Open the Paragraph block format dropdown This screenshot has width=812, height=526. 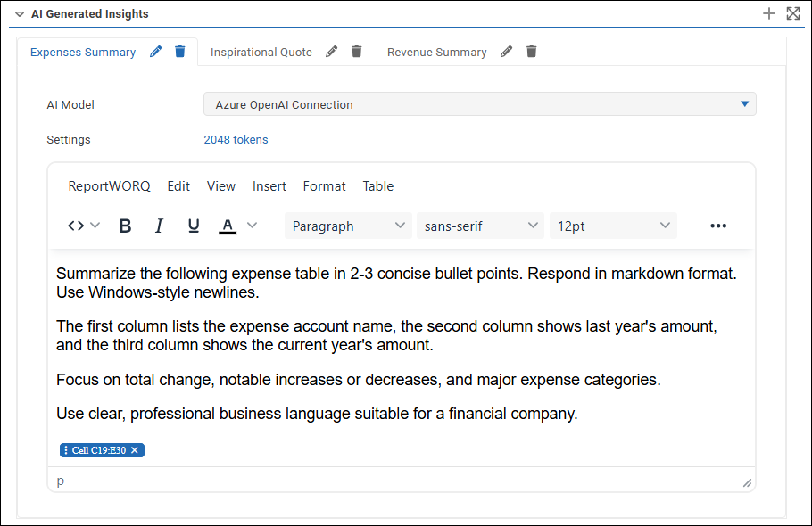click(x=348, y=226)
